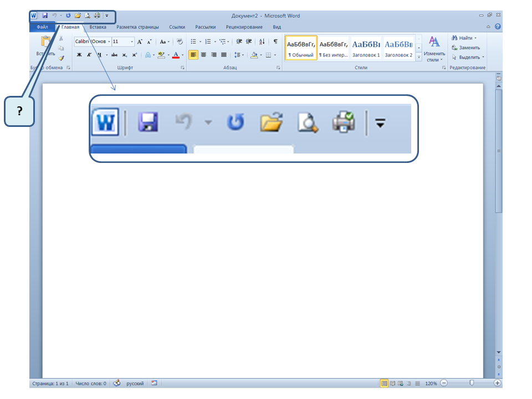Image resolution: width=532 pixels, height=399 pixels.
Task: Select the Format Painter brush icon
Action: pos(62,57)
